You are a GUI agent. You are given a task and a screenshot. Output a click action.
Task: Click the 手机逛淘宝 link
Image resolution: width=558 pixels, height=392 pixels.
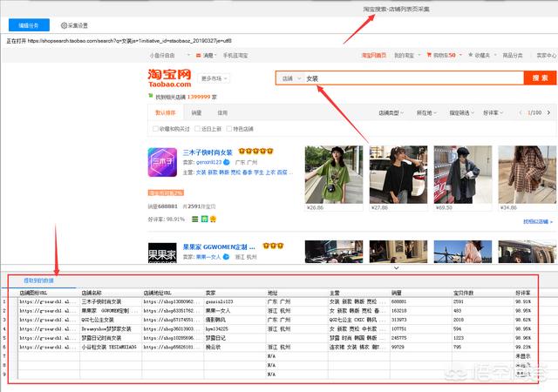[x=235, y=55]
